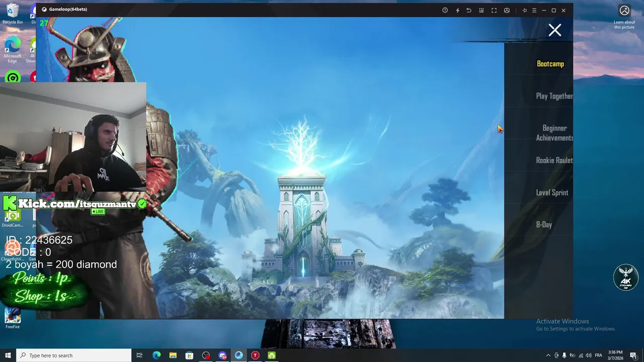Open the Play Together tab
Image resolution: width=644 pixels, height=362 pixels.
pos(554,96)
